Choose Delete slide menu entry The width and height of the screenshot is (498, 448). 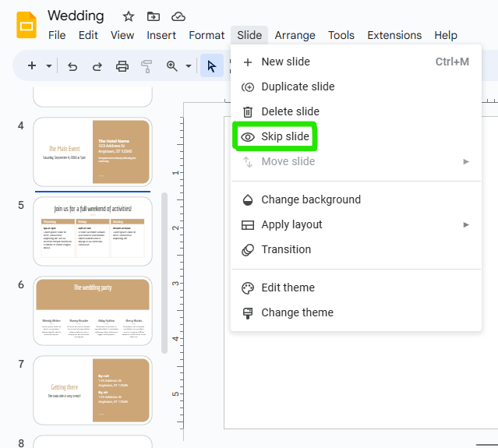coord(356,111)
